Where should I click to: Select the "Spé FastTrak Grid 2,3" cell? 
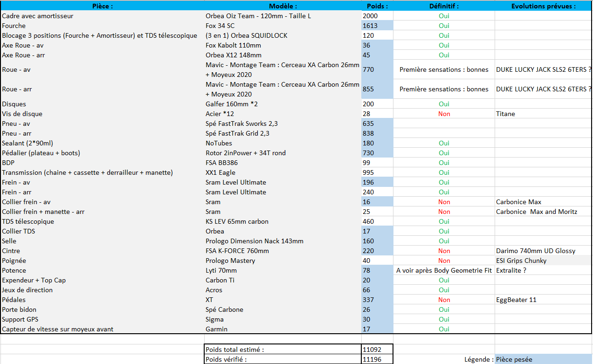[283, 133]
